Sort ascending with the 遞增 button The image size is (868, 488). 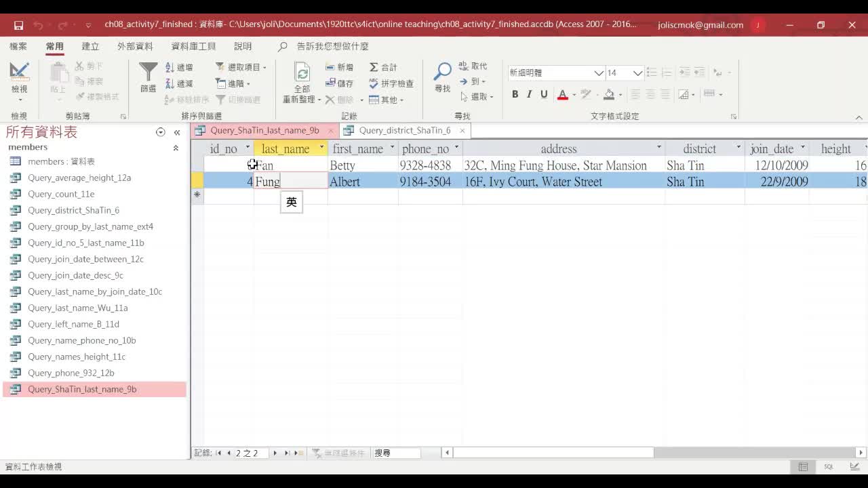coord(180,67)
